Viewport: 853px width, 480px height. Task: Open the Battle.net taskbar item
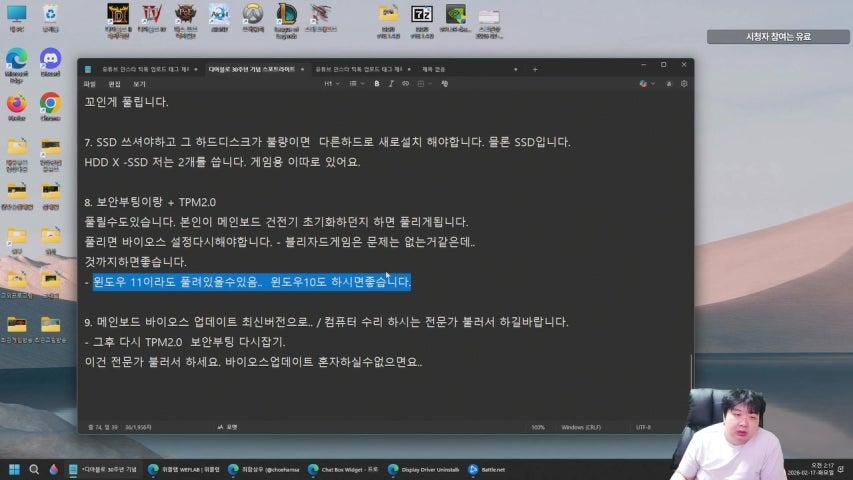[x=487, y=469]
